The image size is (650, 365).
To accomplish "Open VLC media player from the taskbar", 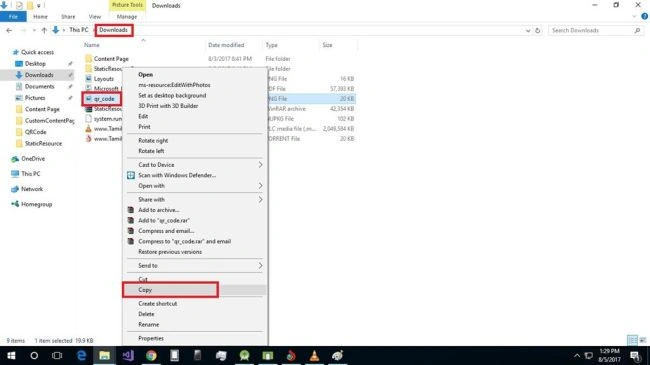I will (x=314, y=355).
